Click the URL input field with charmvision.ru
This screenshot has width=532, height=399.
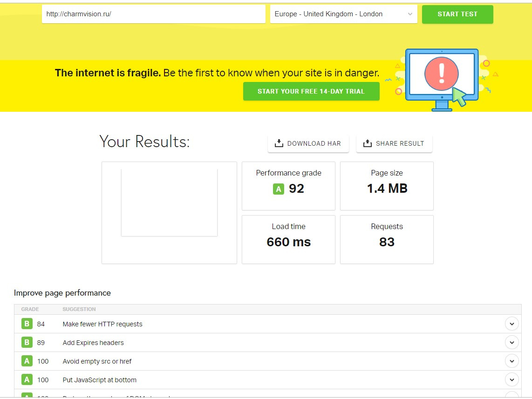click(153, 14)
